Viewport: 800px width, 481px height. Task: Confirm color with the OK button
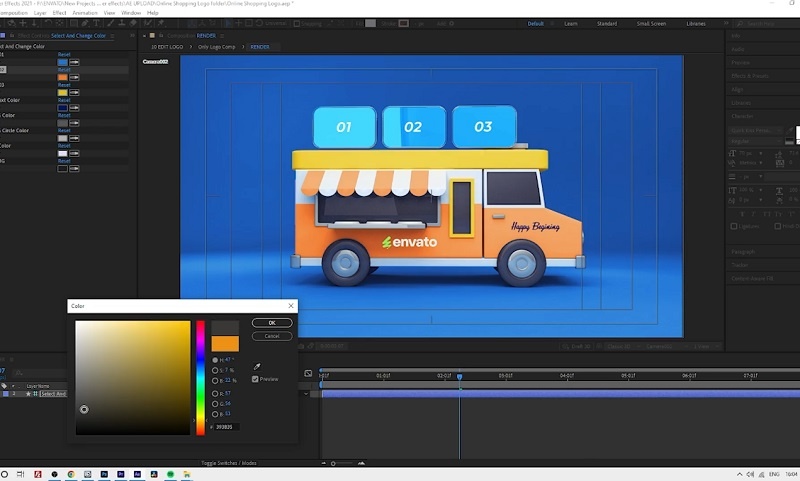tap(272, 323)
